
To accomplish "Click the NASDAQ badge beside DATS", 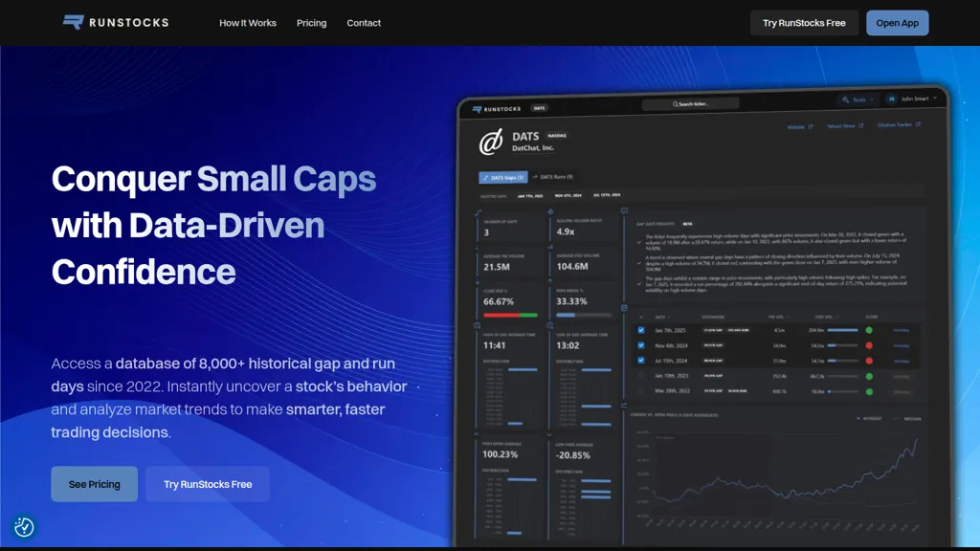I will [557, 136].
